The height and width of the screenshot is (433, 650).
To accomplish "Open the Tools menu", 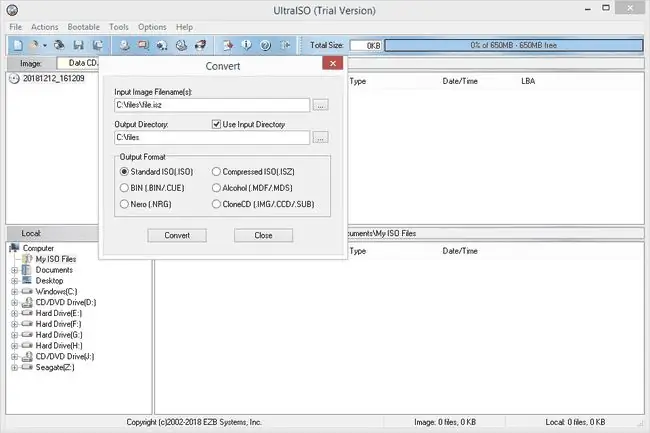I will click(x=119, y=27).
